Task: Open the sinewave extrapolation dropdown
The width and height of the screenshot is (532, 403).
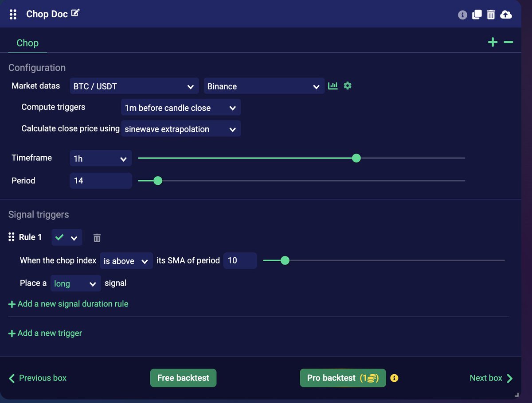Action: tap(181, 129)
